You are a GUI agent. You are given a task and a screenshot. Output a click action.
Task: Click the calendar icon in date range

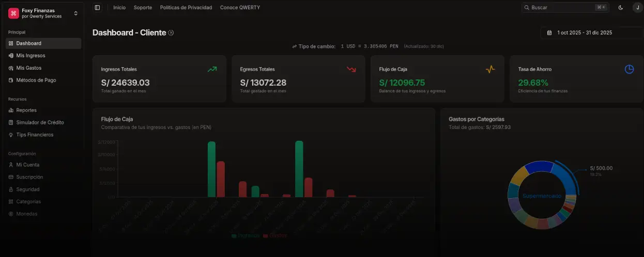549,33
